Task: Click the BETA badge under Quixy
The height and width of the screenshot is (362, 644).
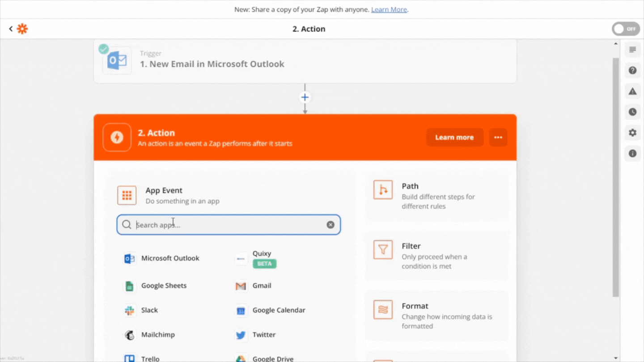Action: point(264,264)
